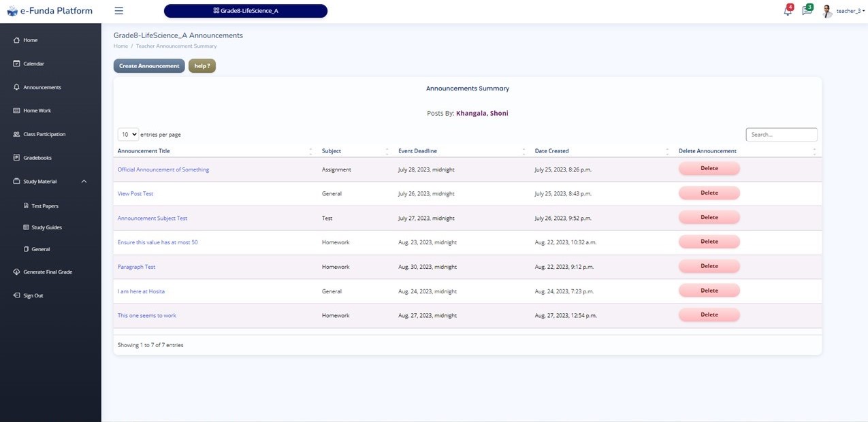Click the Teacher Announcement Summary breadcrumb

[x=176, y=46]
